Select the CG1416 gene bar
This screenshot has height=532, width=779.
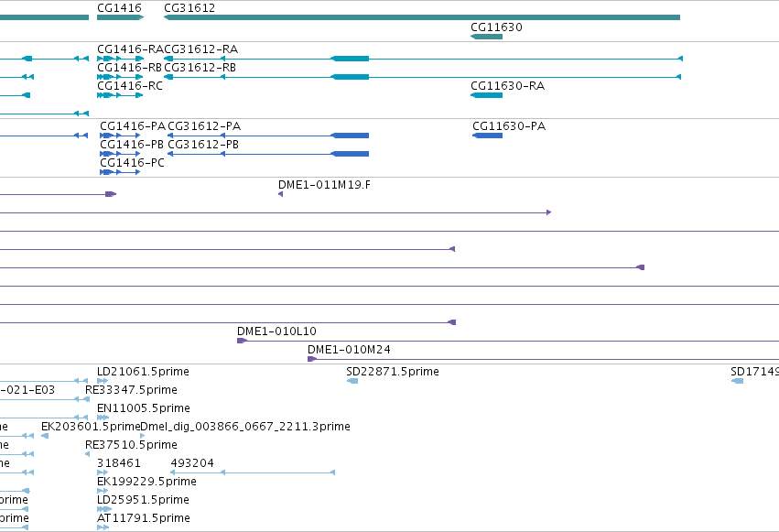tap(120, 17)
